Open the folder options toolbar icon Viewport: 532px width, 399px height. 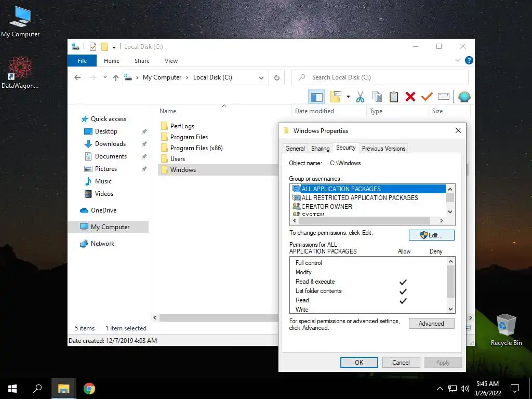point(336,97)
